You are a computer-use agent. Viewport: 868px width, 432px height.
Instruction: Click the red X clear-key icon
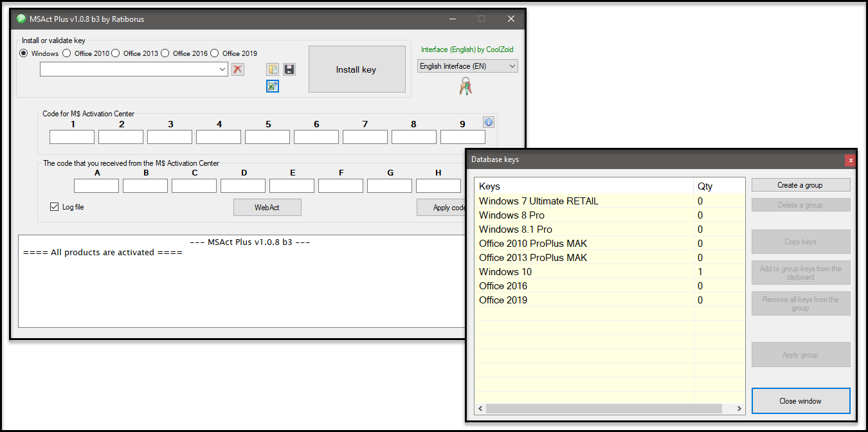pyautogui.click(x=238, y=69)
